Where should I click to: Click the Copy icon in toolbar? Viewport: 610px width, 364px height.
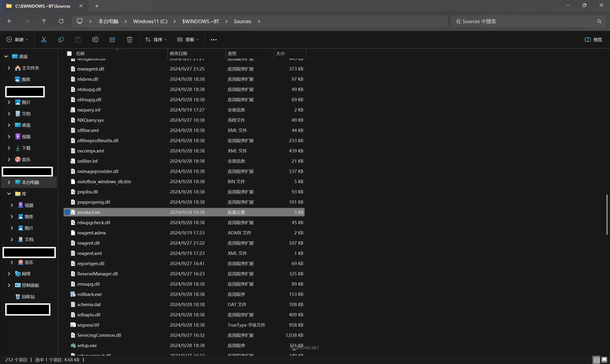(61, 40)
